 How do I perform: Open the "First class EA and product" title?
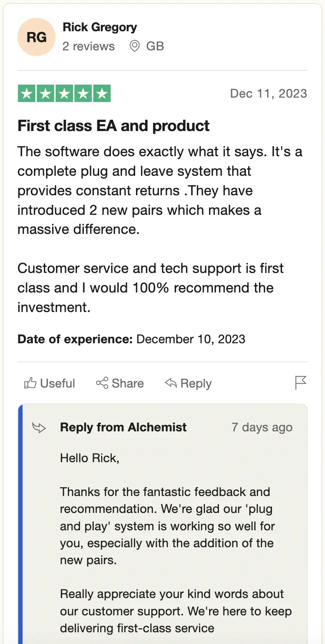(113, 126)
